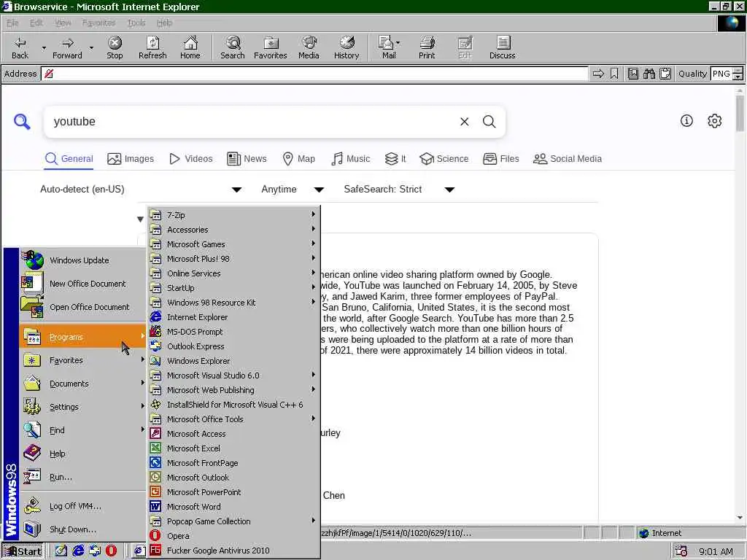The height and width of the screenshot is (560, 747).
Task: Open the Anytime time range dropdown
Action: click(x=293, y=190)
